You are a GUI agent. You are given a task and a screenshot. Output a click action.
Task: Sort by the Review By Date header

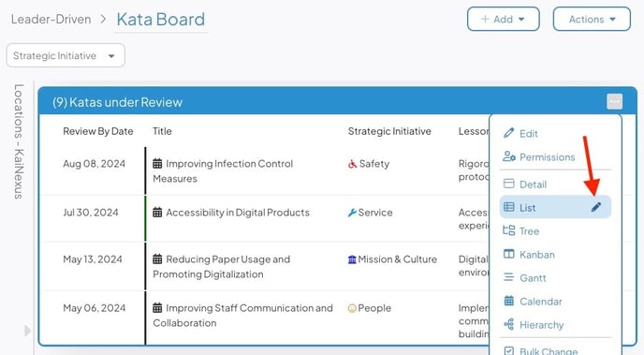pyautogui.click(x=97, y=131)
